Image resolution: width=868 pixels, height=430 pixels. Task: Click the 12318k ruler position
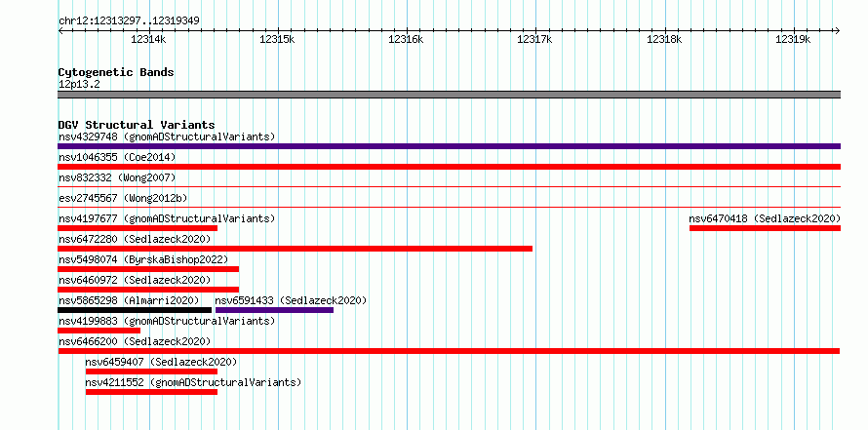click(x=664, y=39)
